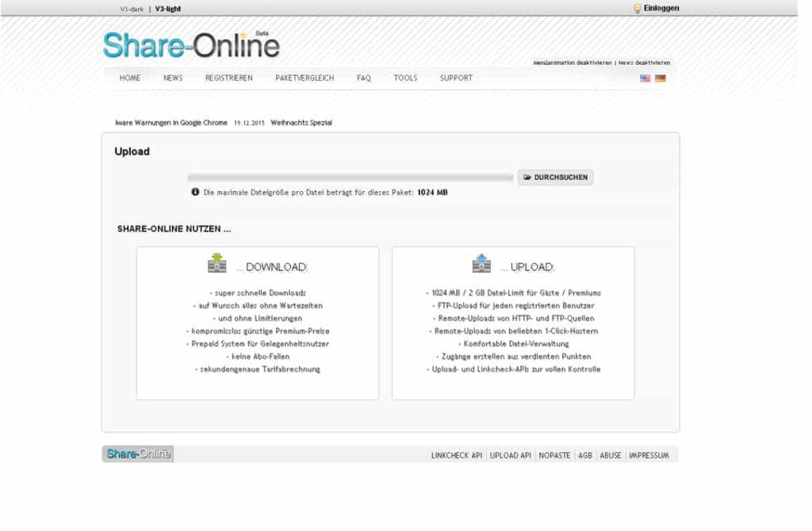This screenshot has height=531, width=812.
Task: Click the 1024 MB file size value
Action: pos(432,192)
